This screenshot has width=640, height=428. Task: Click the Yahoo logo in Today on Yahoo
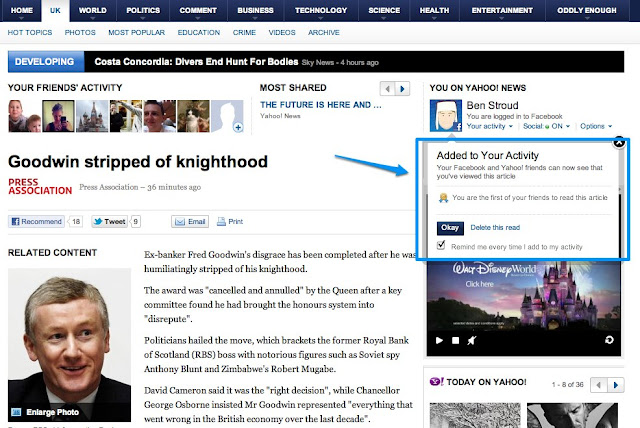[x=437, y=381]
